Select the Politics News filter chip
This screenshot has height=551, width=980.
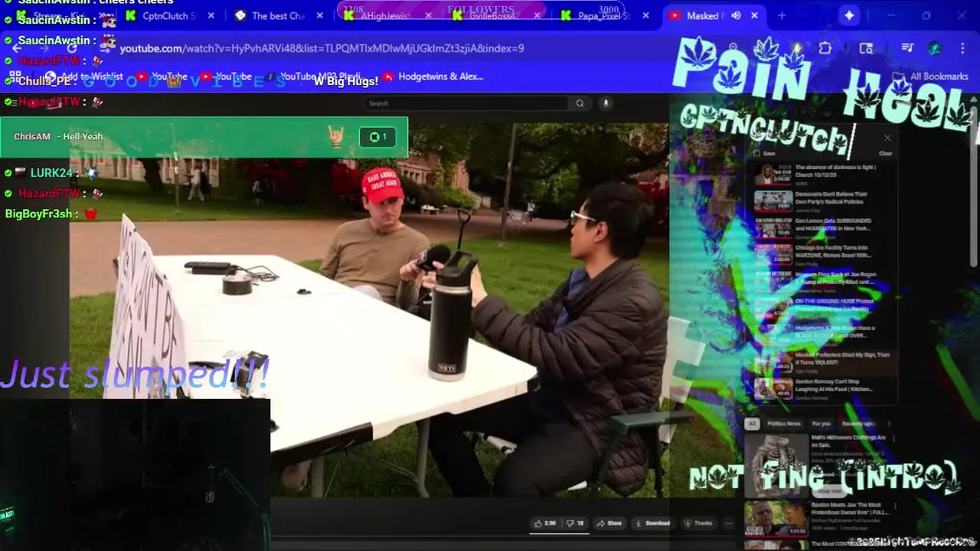pos(784,423)
